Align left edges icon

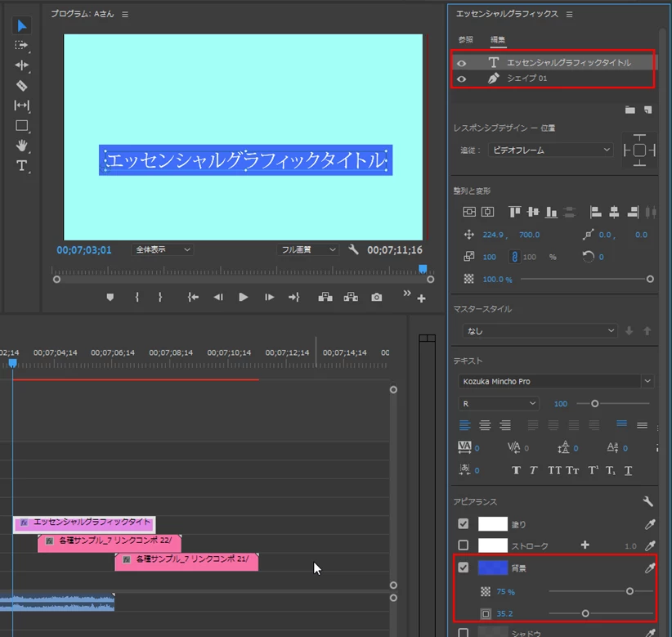click(595, 212)
